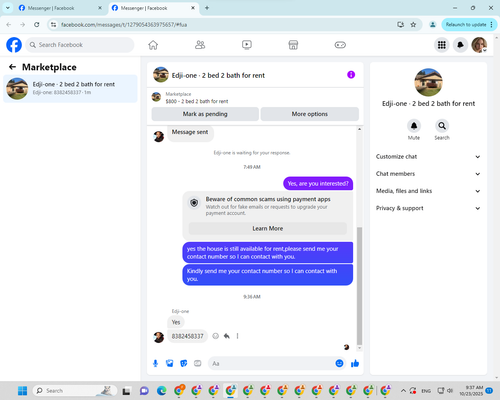This screenshot has width=500, height=400.
Task: Open the emoji picker in message box
Action: [x=339, y=363]
